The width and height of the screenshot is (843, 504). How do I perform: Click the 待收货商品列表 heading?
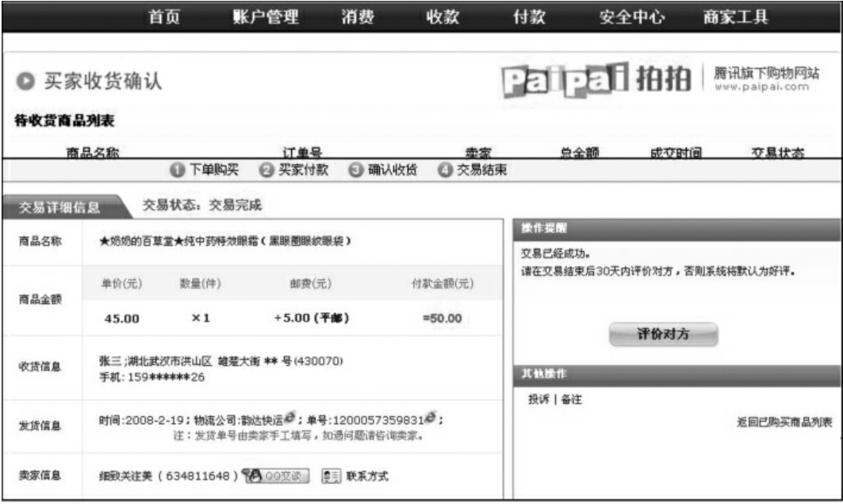[64, 120]
